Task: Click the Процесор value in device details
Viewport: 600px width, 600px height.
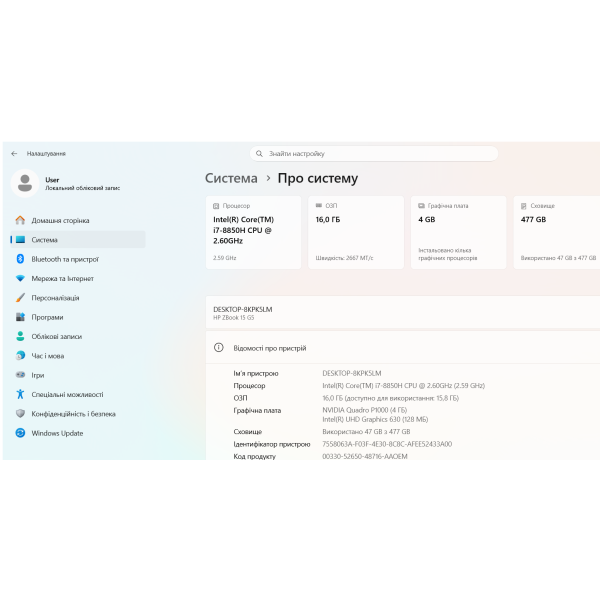Action: point(403,385)
